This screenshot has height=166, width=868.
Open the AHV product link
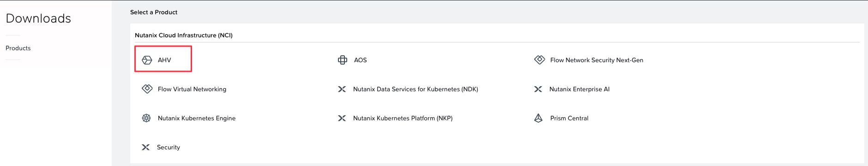coord(164,60)
